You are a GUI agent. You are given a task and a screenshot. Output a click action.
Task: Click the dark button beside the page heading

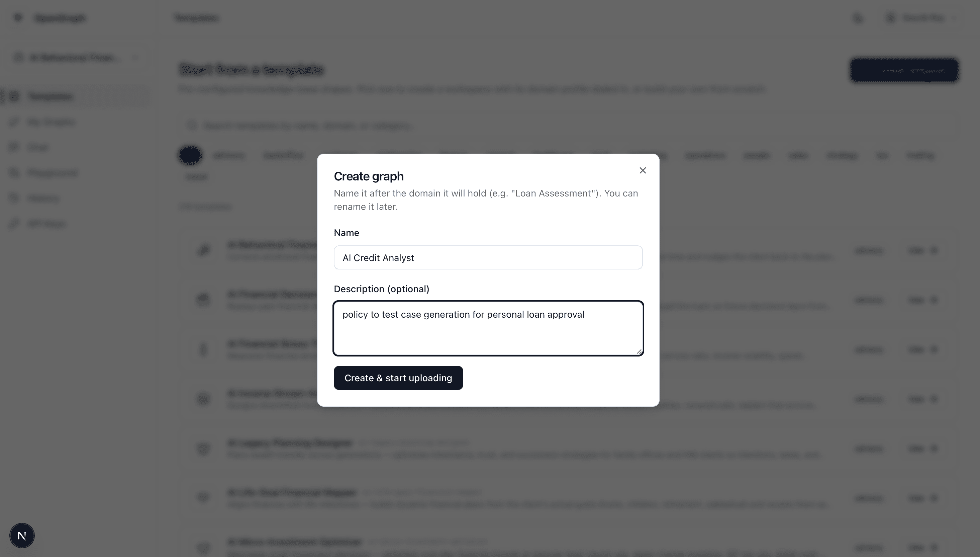(x=904, y=70)
